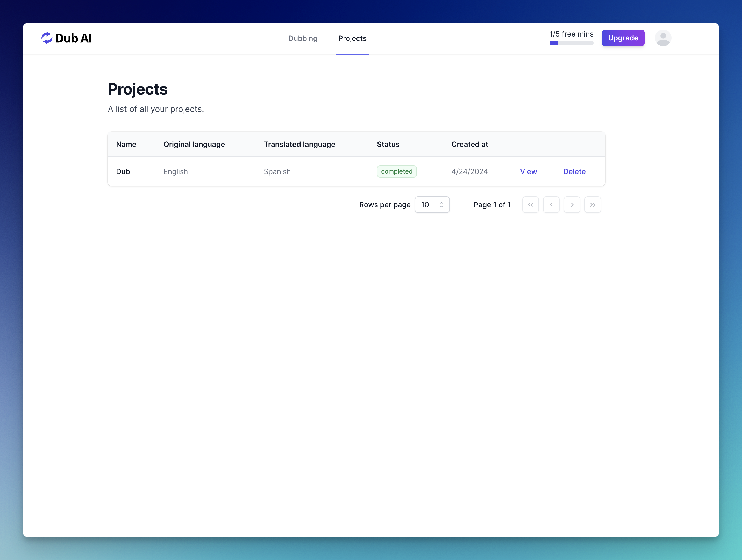Click the free minutes progress bar
This screenshot has width=742, height=560.
[571, 43]
